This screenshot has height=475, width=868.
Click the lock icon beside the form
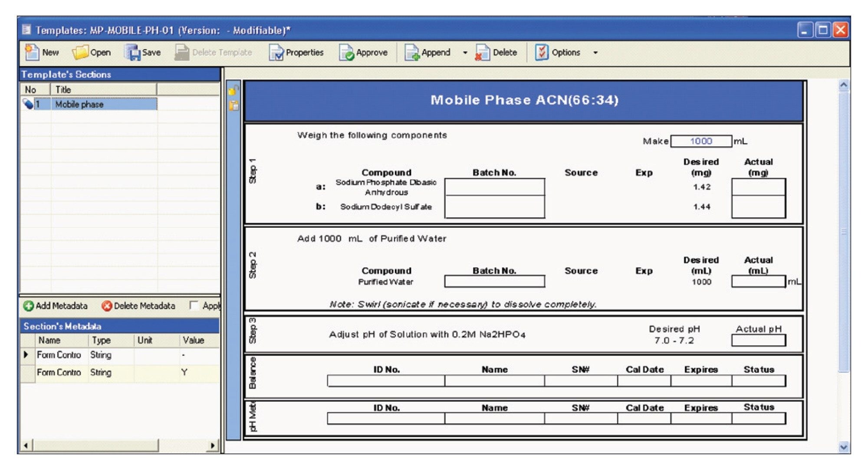(233, 90)
